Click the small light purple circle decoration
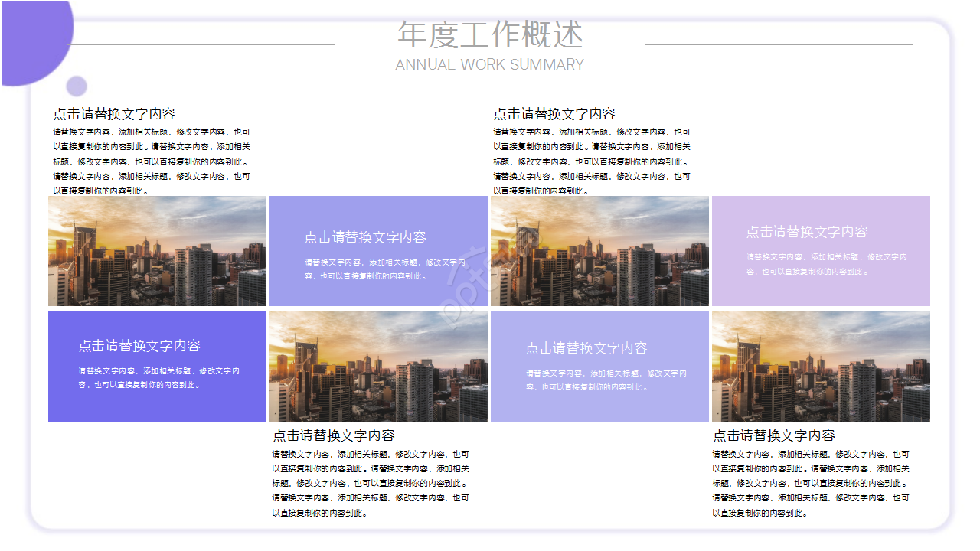980x551 pixels. [x=77, y=86]
